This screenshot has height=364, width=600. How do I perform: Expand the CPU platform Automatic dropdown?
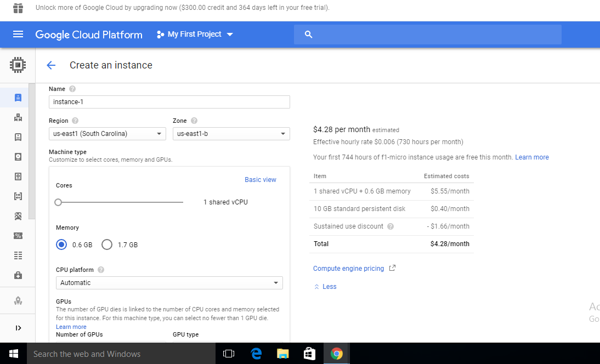[x=169, y=283]
